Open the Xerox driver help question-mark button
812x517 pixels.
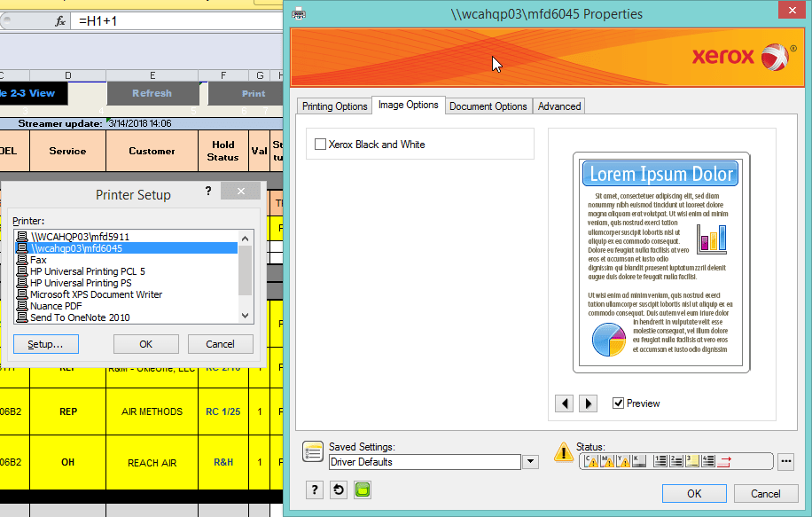(315, 490)
